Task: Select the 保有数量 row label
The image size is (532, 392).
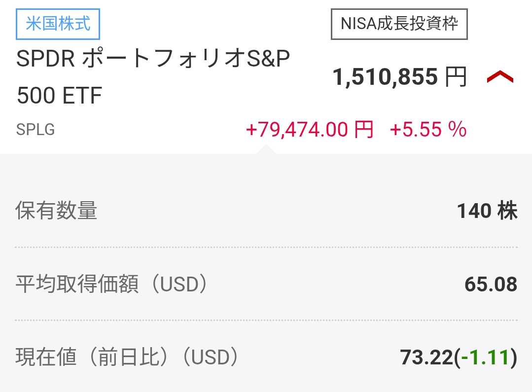Action: (x=56, y=211)
